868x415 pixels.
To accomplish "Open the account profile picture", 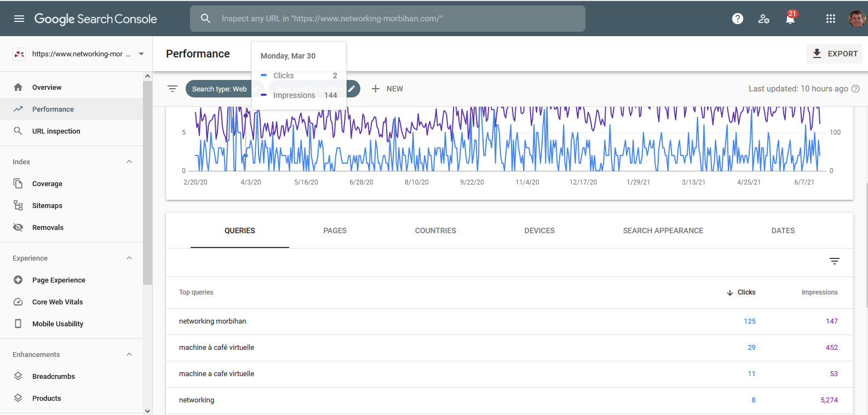I will pyautogui.click(x=856, y=19).
